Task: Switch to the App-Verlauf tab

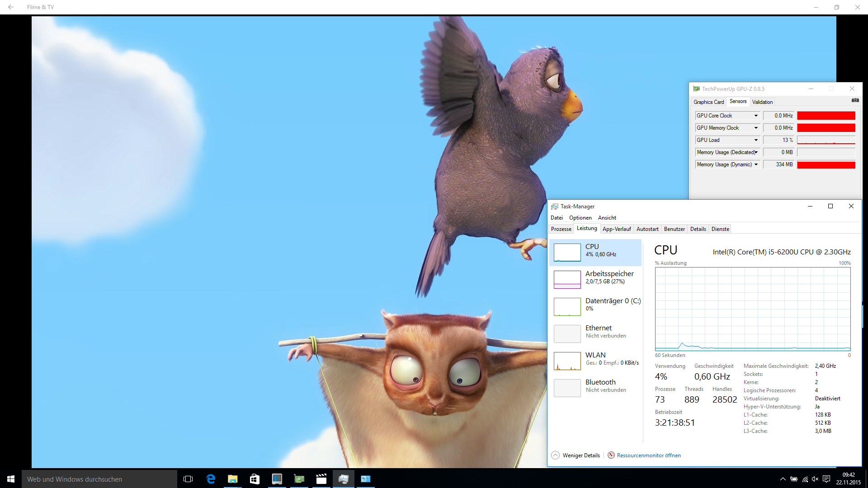Action: [x=617, y=229]
